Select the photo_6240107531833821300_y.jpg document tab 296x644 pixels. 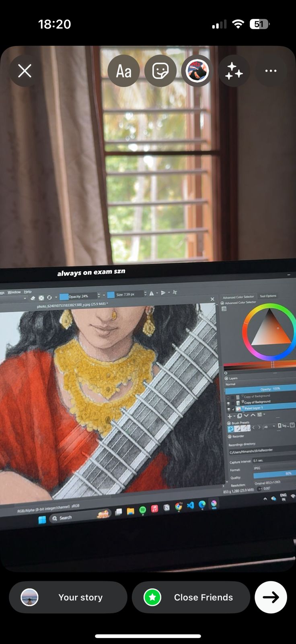click(72, 305)
